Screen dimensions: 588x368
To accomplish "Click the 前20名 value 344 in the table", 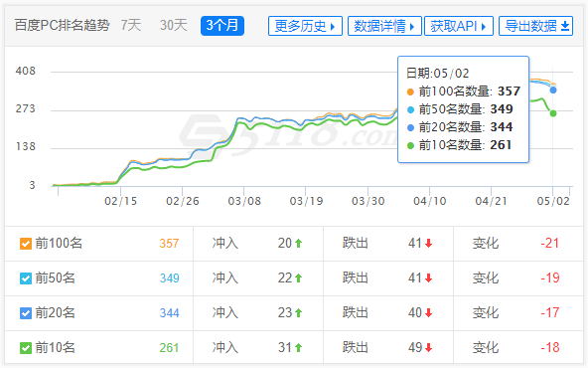I will click(169, 312).
